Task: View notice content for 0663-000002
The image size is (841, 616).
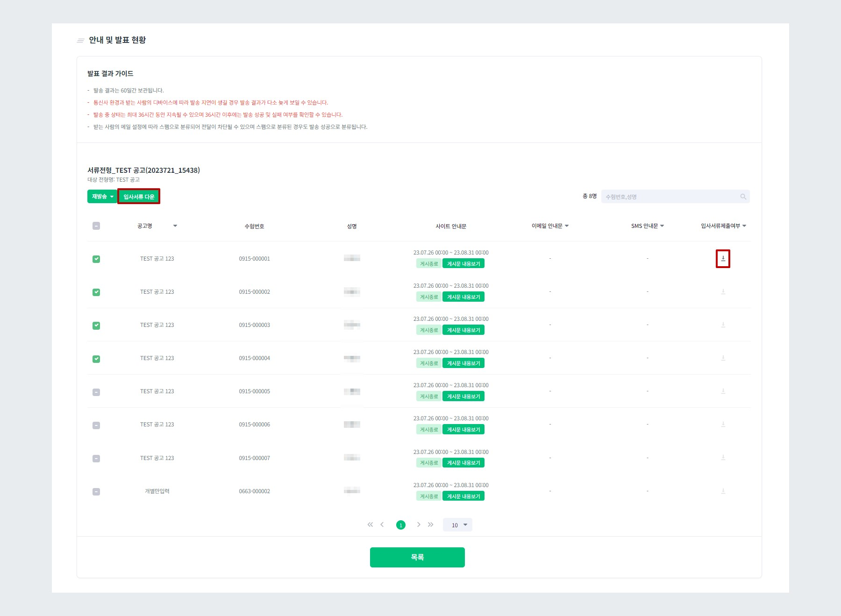Action: [x=463, y=496]
